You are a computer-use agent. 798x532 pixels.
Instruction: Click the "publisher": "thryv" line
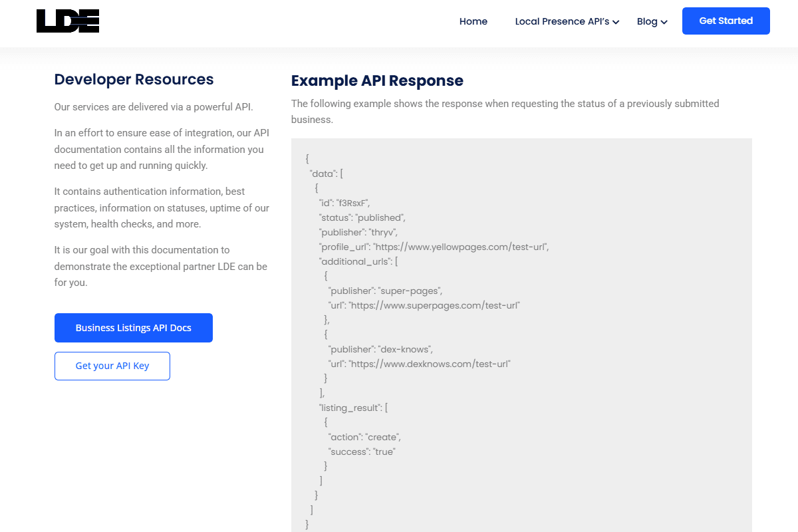click(x=358, y=232)
